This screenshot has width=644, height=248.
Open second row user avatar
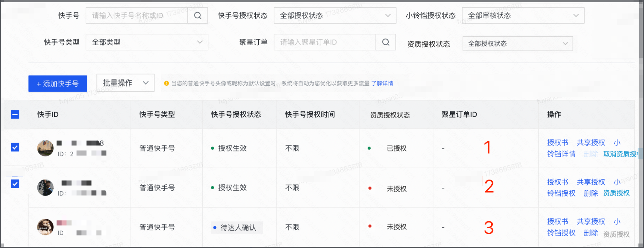46,188
